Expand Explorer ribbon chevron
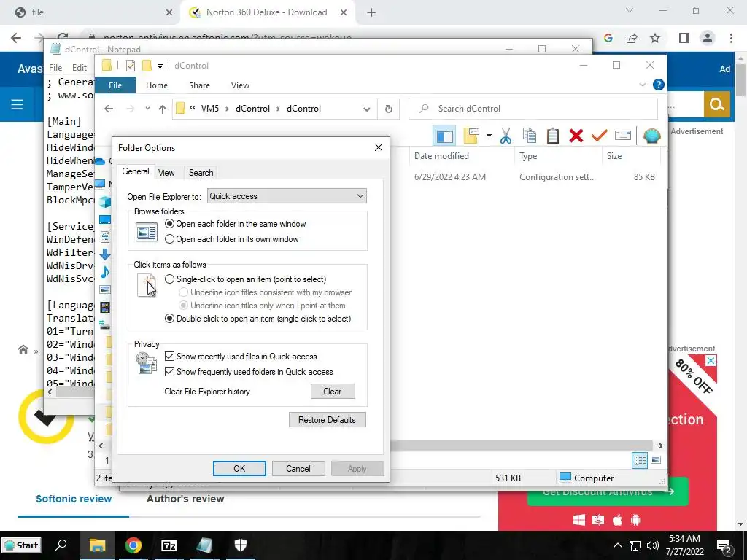747x560 pixels. tap(642, 85)
